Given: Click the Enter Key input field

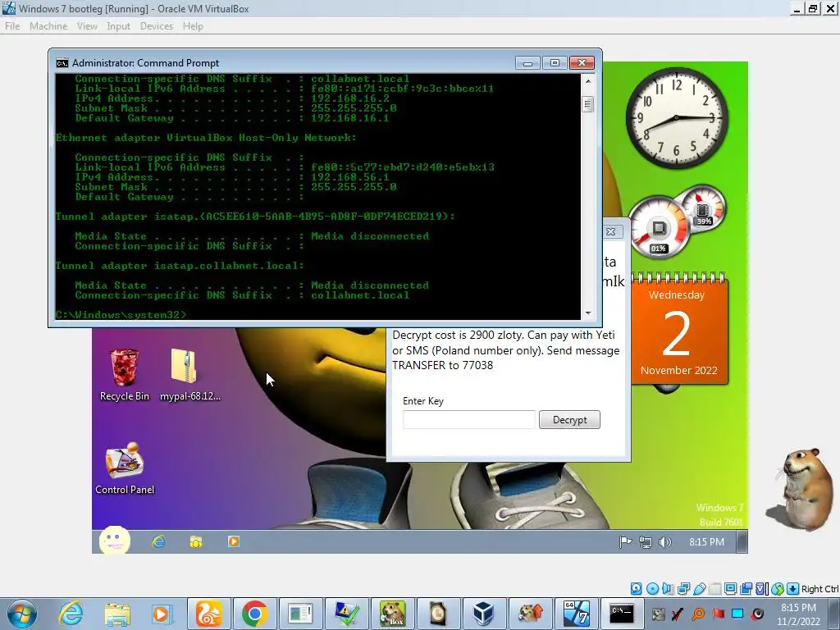Looking at the screenshot, I should coord(468,420).
